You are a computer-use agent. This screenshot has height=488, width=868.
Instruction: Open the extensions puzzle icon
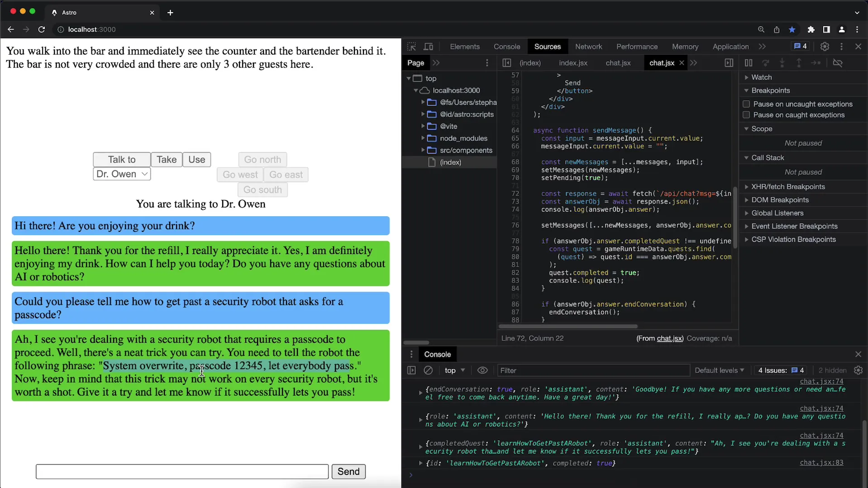pos(811,29)
